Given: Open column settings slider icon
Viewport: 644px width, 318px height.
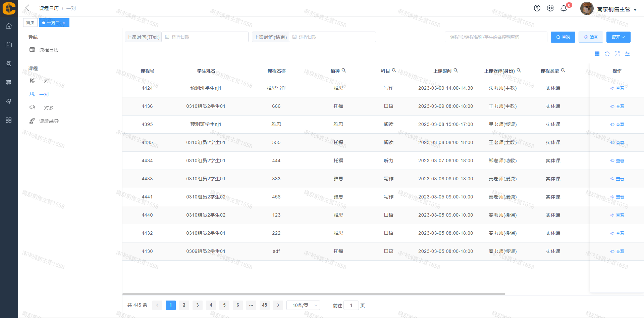Looking at the screenshot, I should point(627,54).
